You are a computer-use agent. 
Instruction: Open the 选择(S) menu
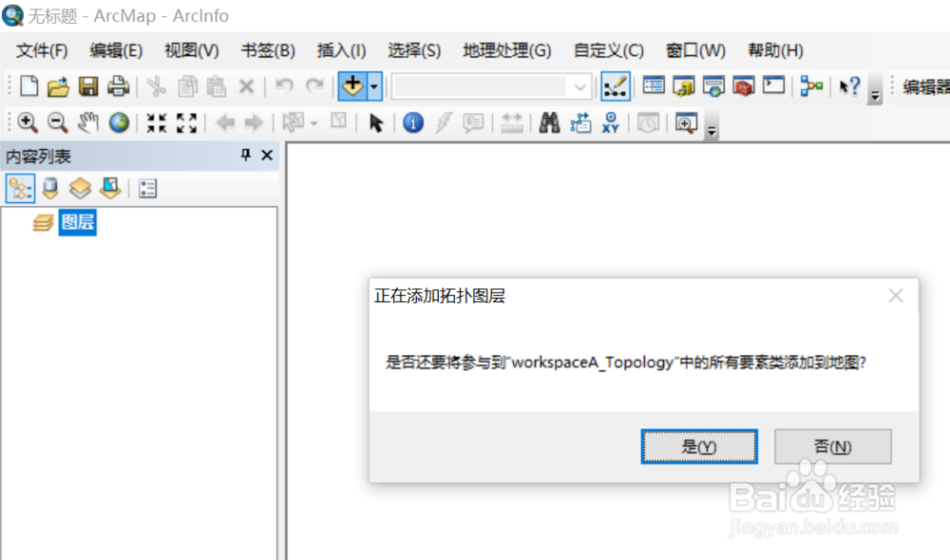[414, 50]
